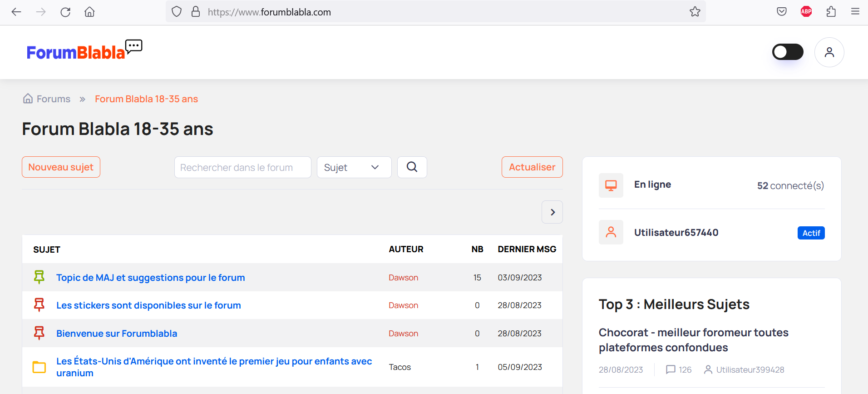Select Forum Blabla 18-35 ans breadcrumb
The width and height of the screenshot is (868, 394).
(146, 99)
